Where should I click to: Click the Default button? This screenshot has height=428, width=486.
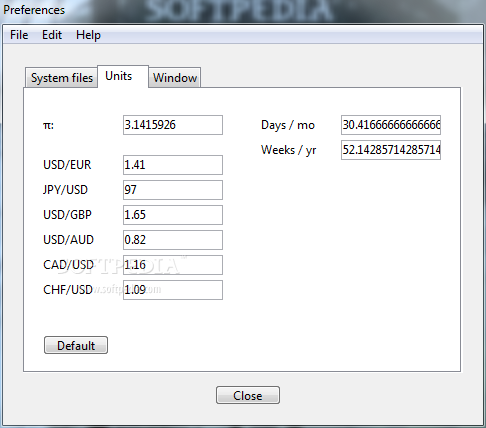point(76,345)
